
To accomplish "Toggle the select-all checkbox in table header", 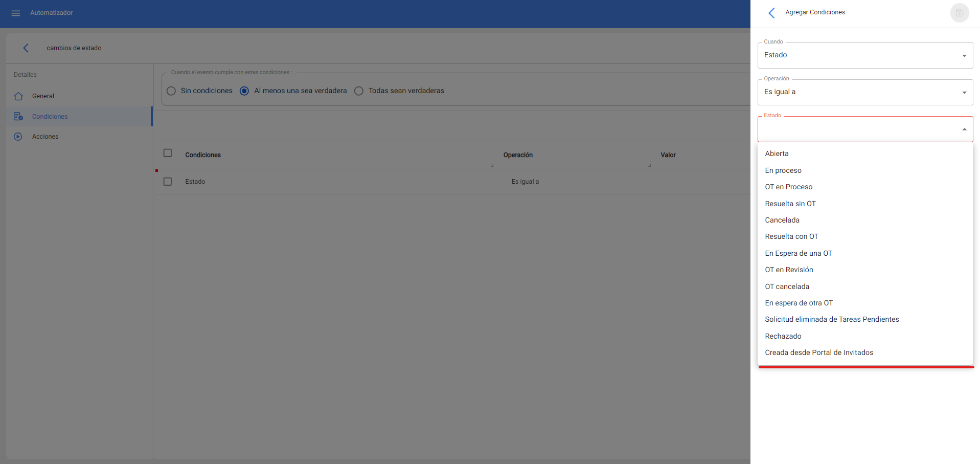I will coord(168,153).
